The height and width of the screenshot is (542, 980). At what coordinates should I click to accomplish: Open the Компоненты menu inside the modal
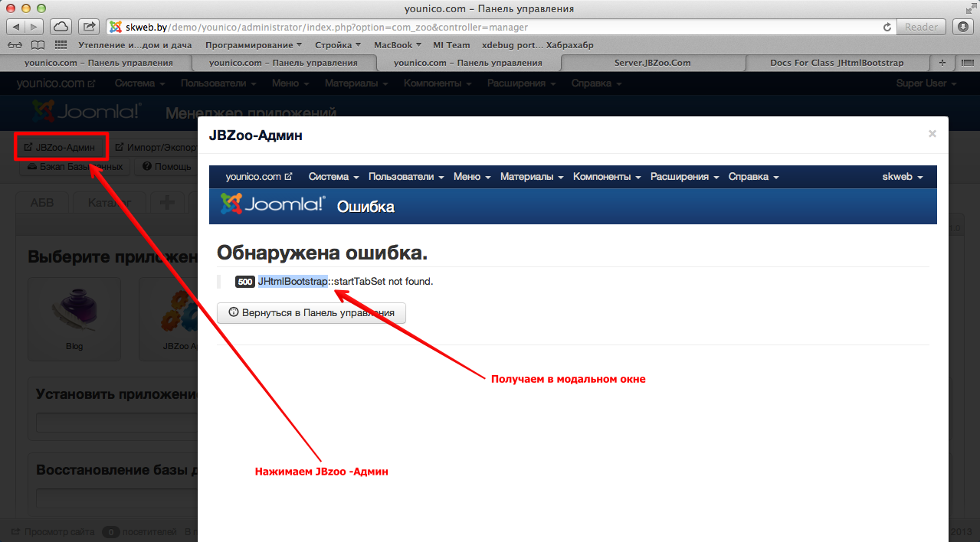[x=607, y=177]
